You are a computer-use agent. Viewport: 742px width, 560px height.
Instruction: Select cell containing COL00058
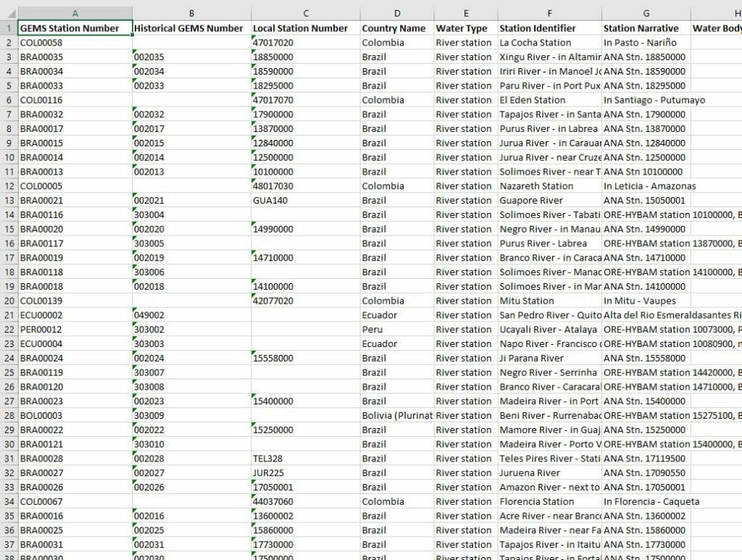(75, 43)
